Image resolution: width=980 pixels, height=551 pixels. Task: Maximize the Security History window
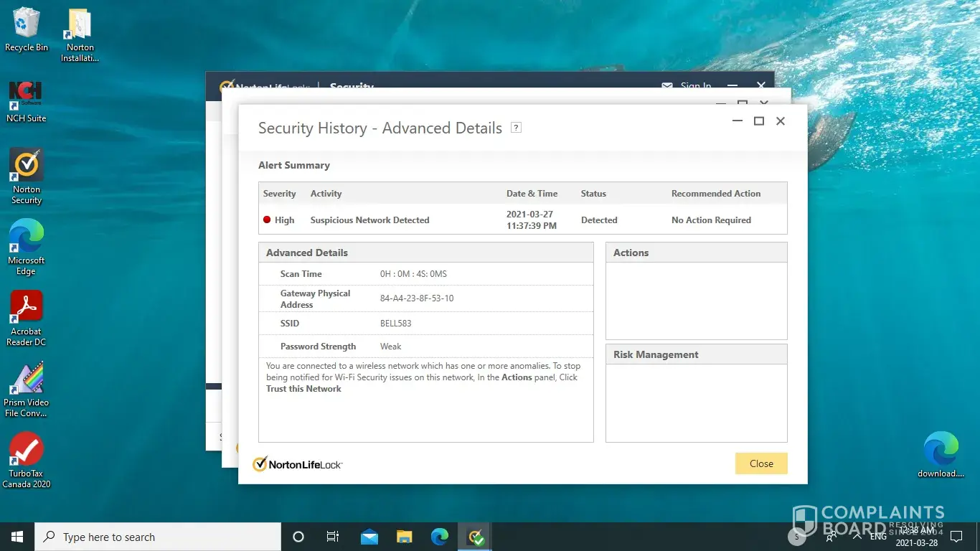pos(758,121)
